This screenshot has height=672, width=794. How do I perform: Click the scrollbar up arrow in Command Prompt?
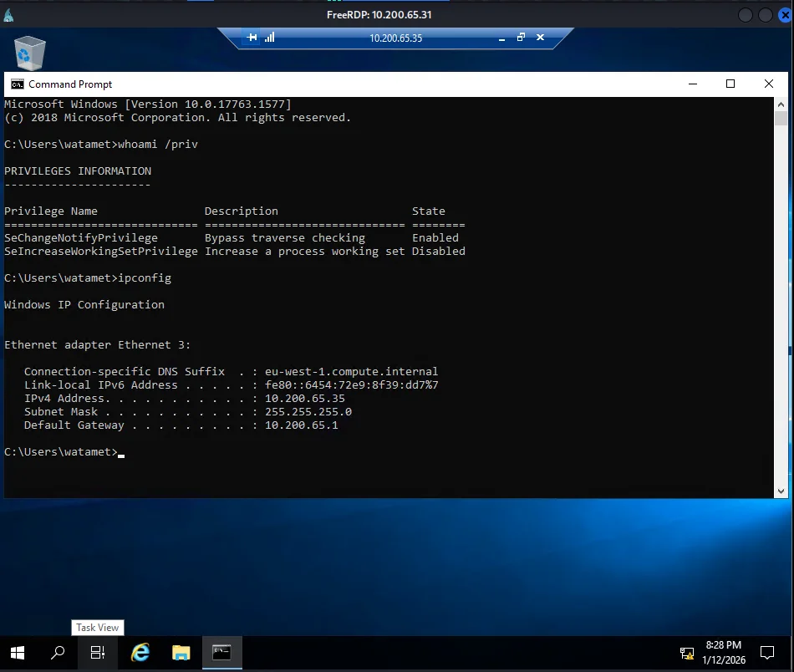point(781,104)
